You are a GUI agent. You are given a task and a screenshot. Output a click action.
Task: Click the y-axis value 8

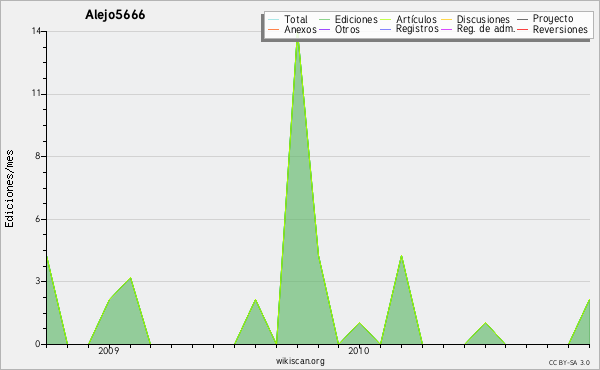[x=38, y=156]
